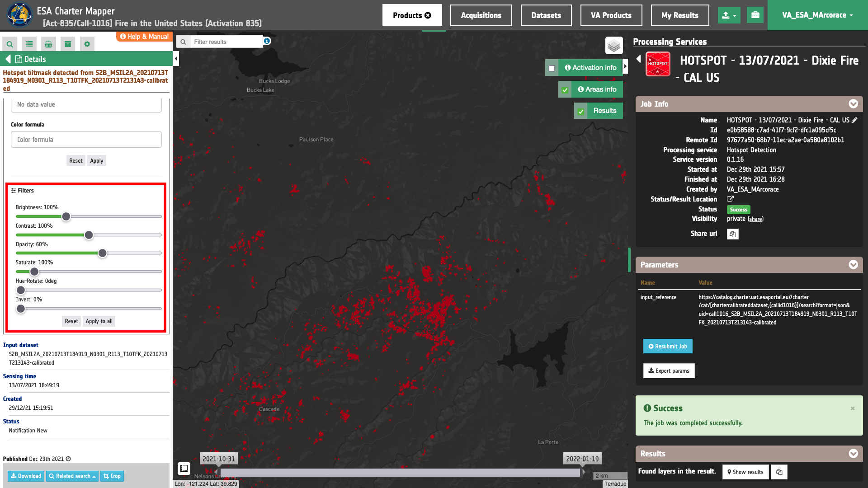The height and width of the screenshot is (488, 868).
Task: Click the ESA Charter Mapper logo
Action: click(x=19, y=15)
